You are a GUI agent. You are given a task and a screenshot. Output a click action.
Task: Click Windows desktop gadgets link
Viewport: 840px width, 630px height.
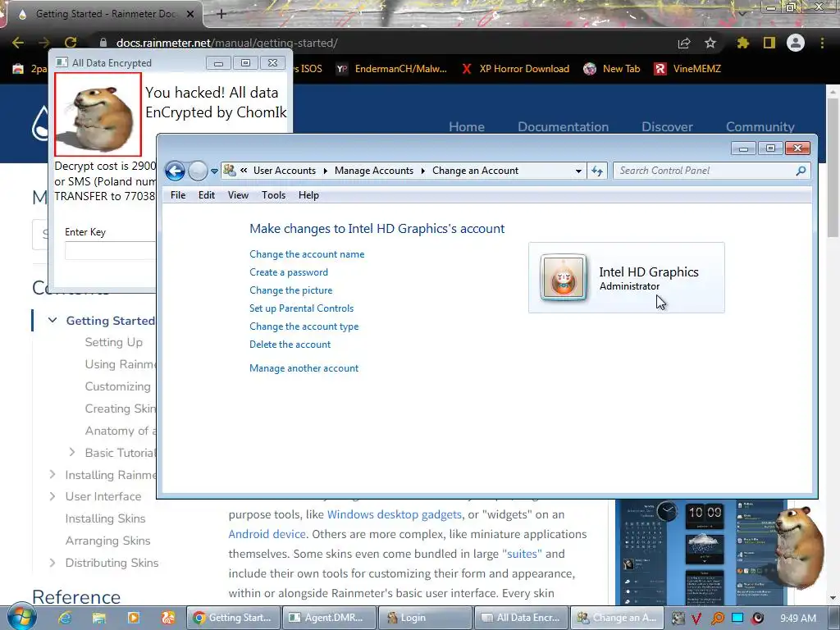click(x=395, y=514)
